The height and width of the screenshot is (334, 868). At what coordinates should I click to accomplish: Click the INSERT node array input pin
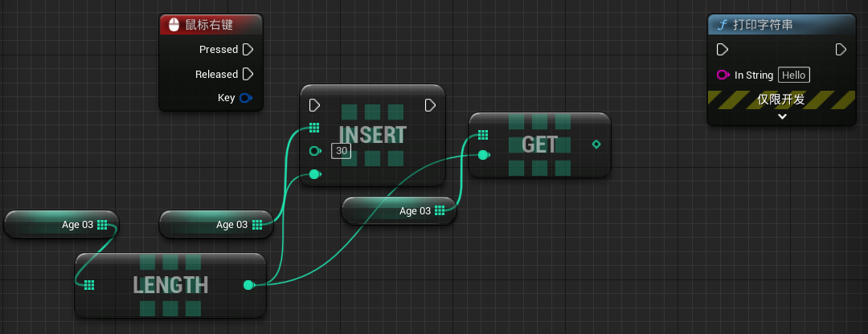(314, 128)
